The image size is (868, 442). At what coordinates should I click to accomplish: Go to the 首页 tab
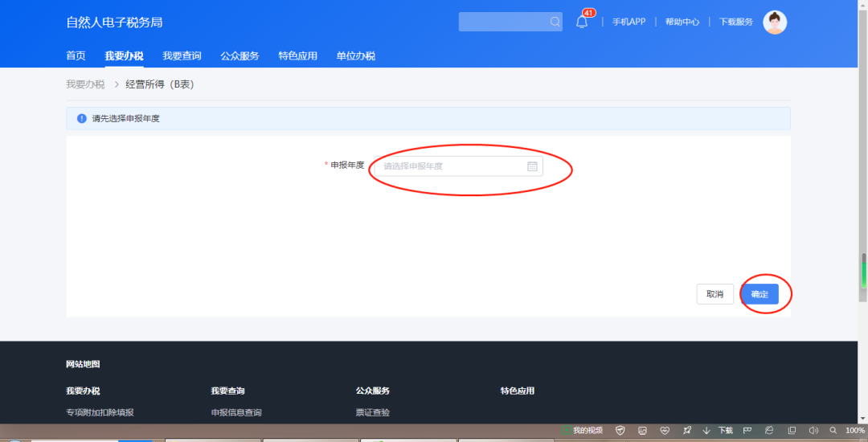[x=76, y=56]
